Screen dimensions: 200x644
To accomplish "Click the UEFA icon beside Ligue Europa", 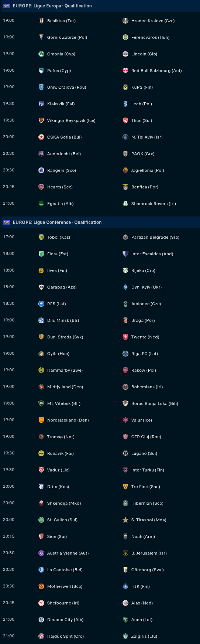I will point(7,6).
